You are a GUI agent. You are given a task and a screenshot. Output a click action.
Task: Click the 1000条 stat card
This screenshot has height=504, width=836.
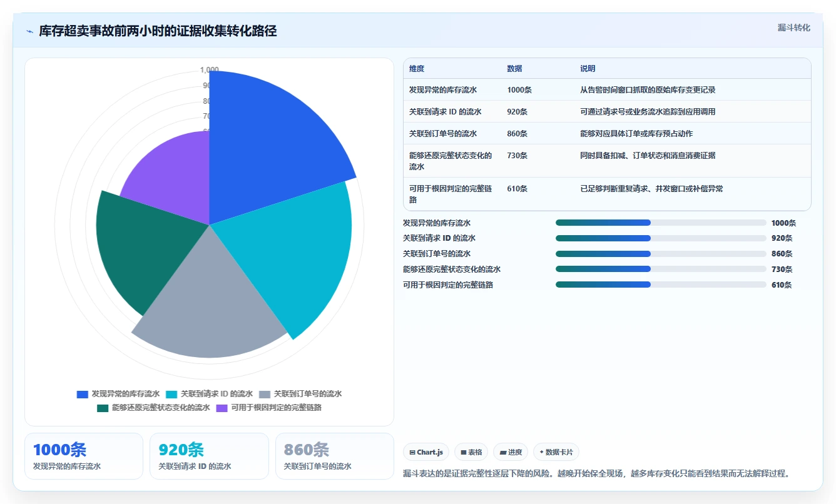tap(84, 456)
